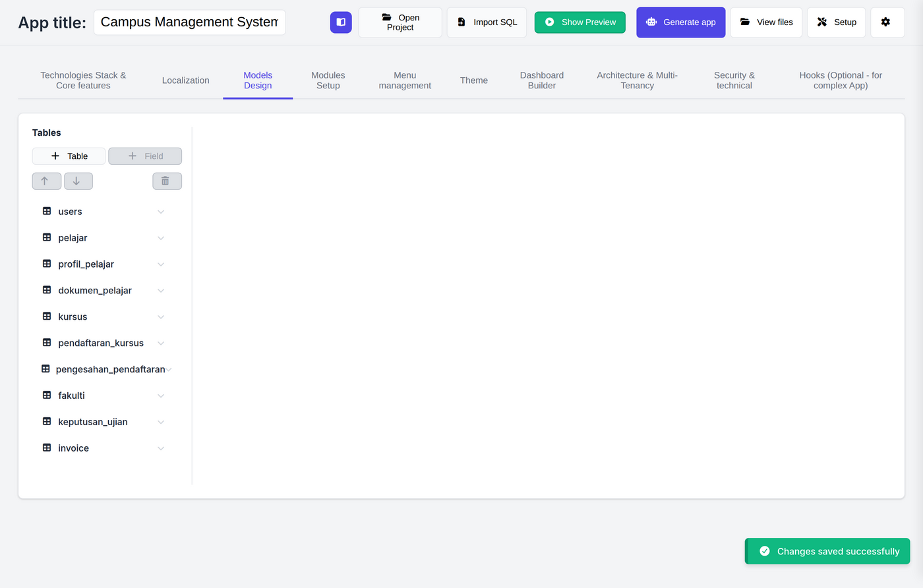Select pengesahan_pendaftaran table row

pos(107,369)
